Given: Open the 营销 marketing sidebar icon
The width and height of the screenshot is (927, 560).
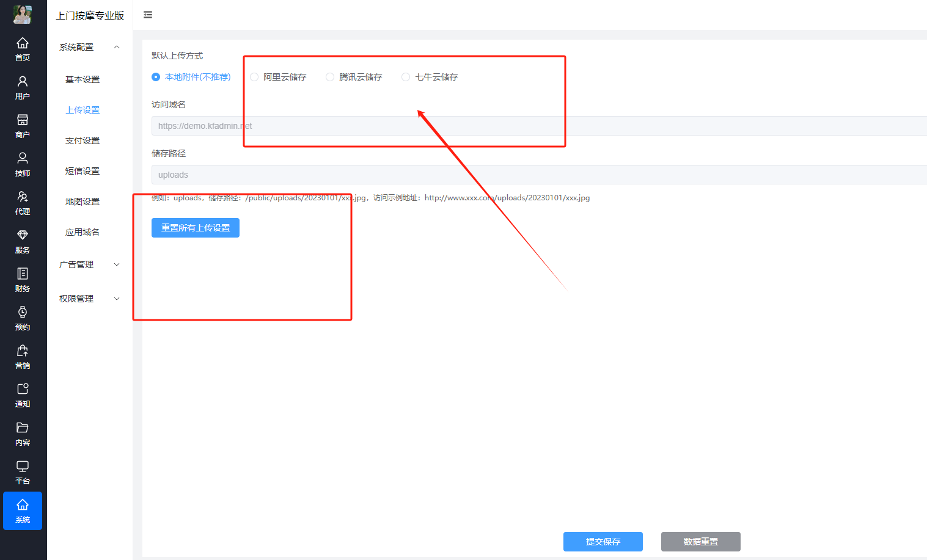Looking at the screenshot, I should [23, 357].
